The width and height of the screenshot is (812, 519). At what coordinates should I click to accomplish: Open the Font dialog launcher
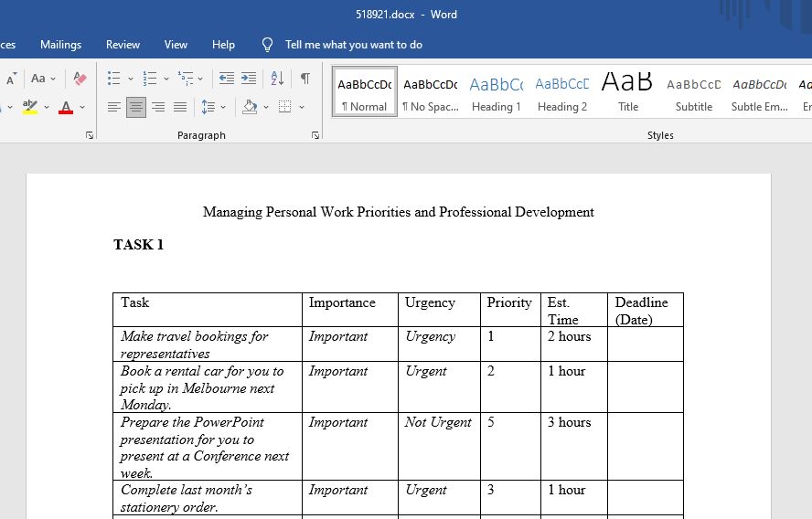pyautogui.click(x=90, y=135)
